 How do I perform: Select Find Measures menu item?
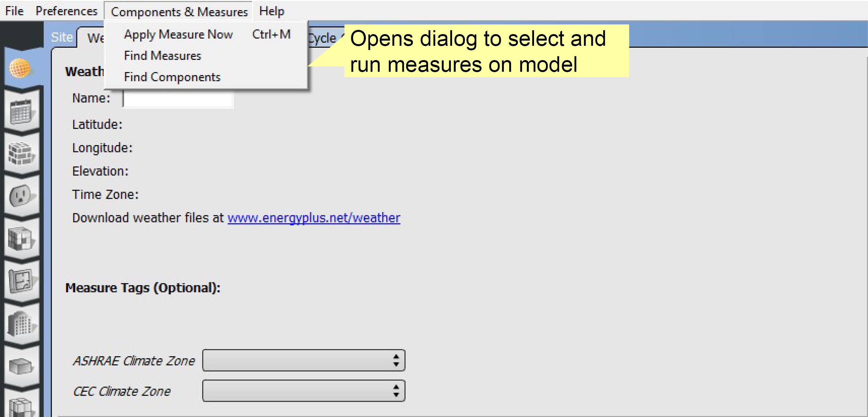coord(163,56)
